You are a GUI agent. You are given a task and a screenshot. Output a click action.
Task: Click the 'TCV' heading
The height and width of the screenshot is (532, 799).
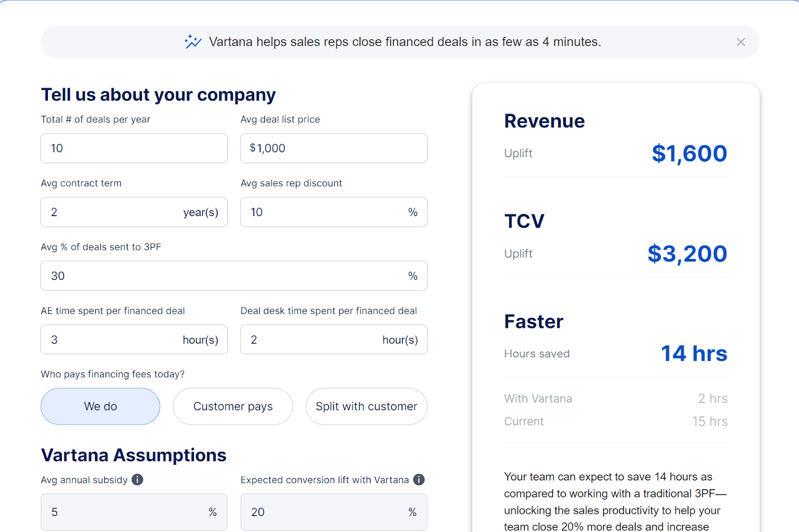click(524, 221)
